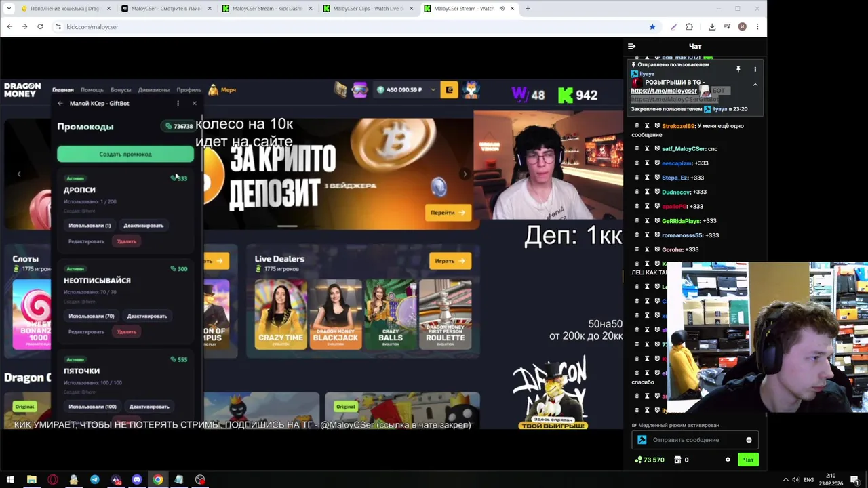The height and width of the screenshot is (488, 868).
Task: Open File Explorer from taskbar
Action: tap(31, 479)
